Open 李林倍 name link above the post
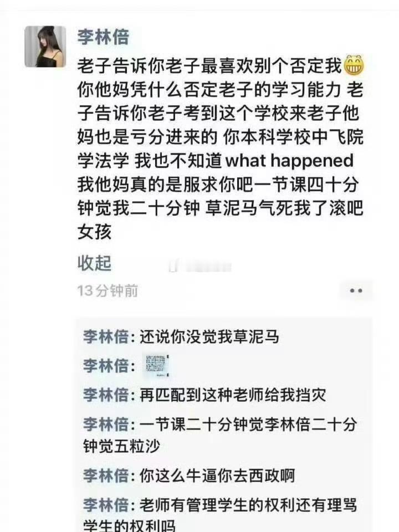Screen dimensions: 399x532 [x=103, y=37]
